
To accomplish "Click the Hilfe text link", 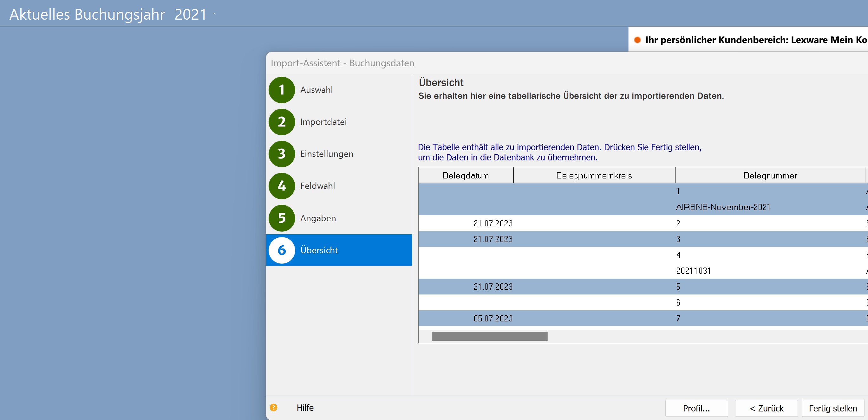I will pos(305,408).
